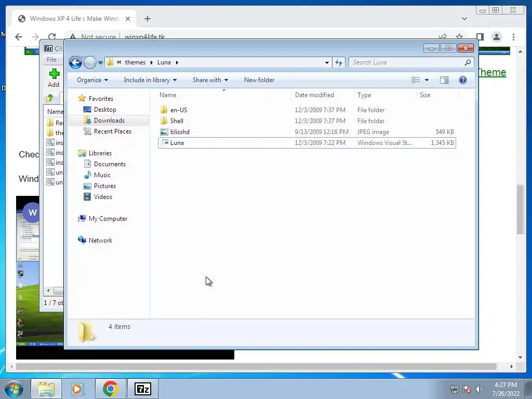
Task: Open Include in library menu
Action: coord(150,80)
